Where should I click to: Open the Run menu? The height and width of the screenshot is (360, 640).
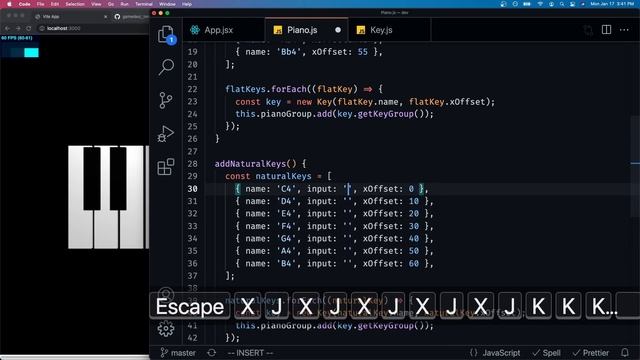124,4
